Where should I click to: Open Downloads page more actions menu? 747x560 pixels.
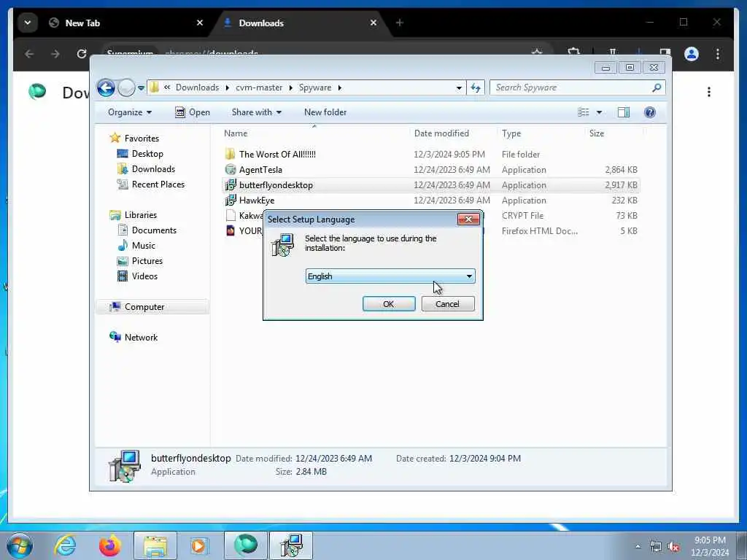pos(709,92)
